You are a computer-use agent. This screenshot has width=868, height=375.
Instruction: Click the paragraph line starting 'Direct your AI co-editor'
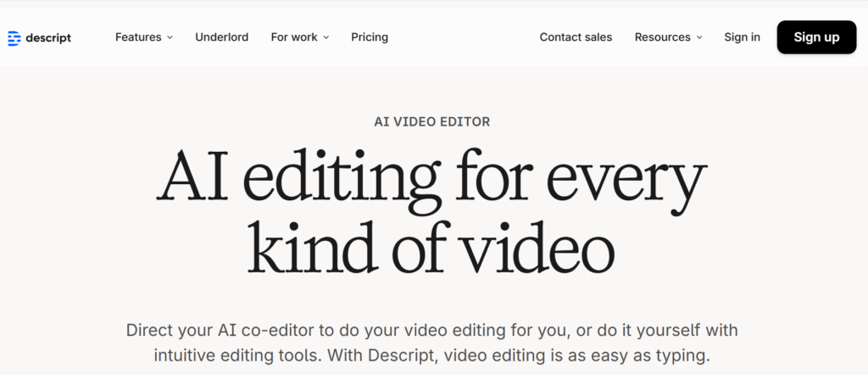click(x=432, y=329)
